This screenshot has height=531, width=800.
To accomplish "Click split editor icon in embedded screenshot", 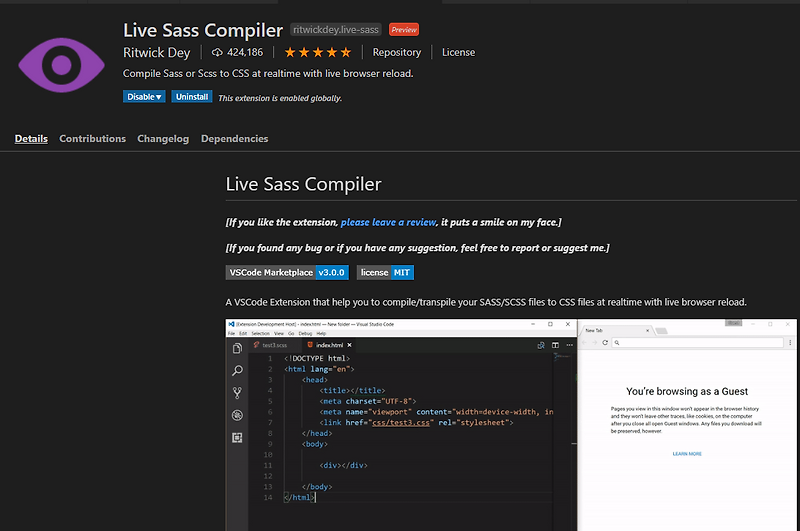I will coord(555,345).
